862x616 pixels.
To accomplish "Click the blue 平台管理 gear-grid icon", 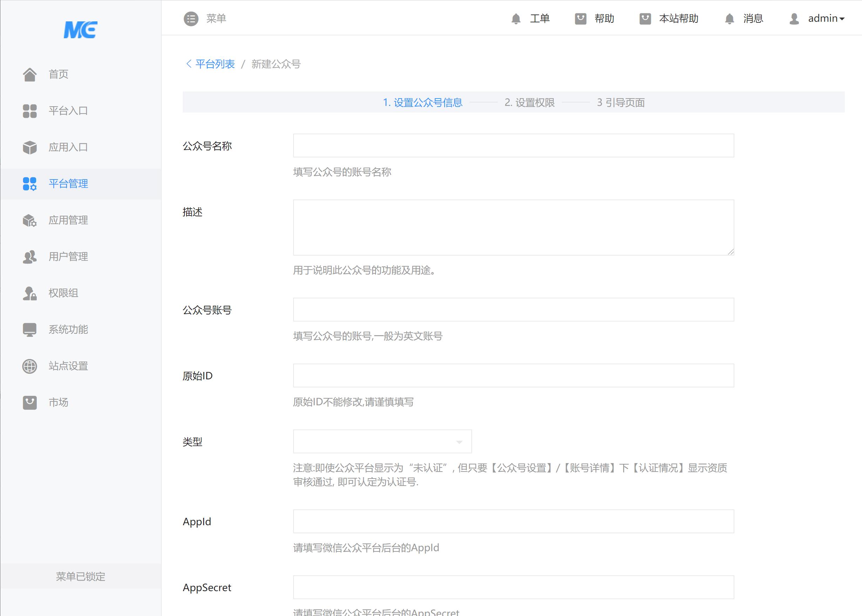I will (x=29, y=184).
